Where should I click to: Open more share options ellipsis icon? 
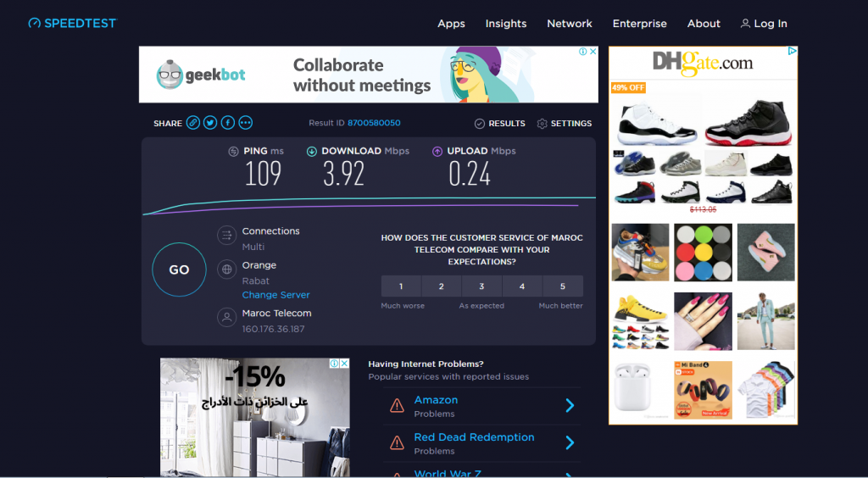click(x=246, y=123)
